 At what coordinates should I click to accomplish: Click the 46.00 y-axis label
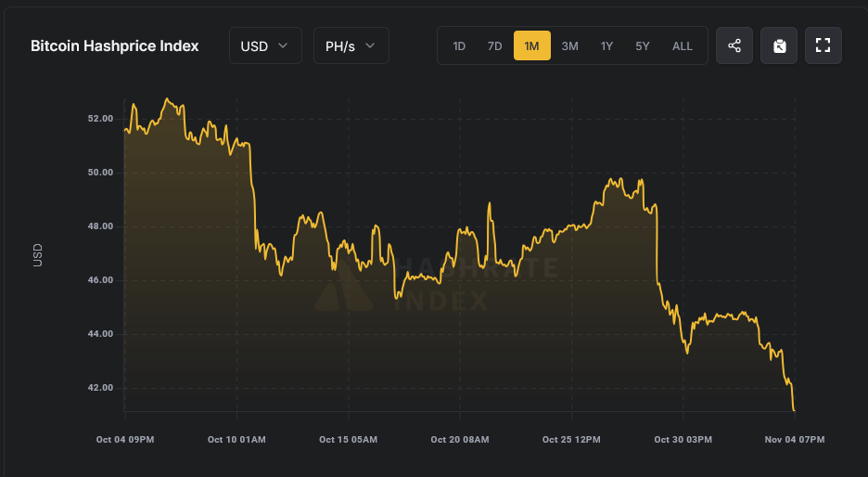pyautogui.click(x=100, y=279)
